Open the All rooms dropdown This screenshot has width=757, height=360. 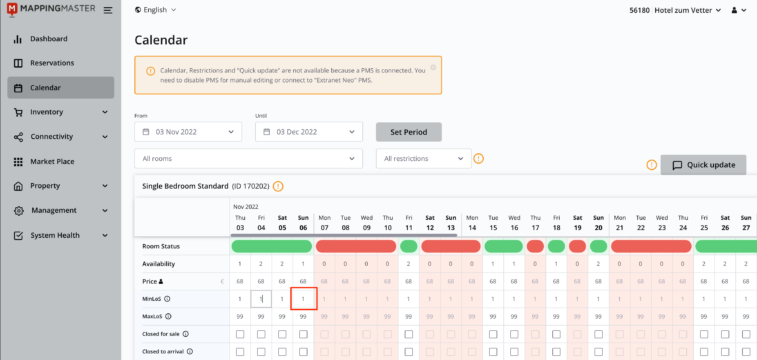tap(248, 158)
